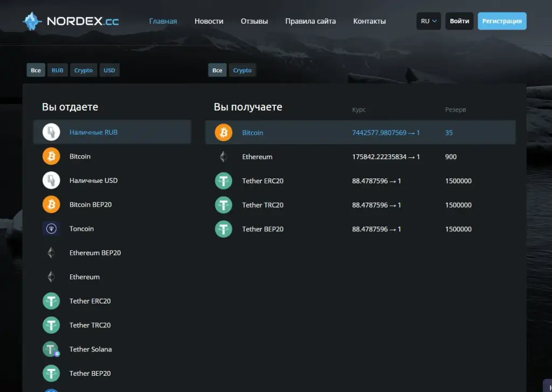
Task: Select the Все filter for receive currencies
Action: (x=217, y=70)
